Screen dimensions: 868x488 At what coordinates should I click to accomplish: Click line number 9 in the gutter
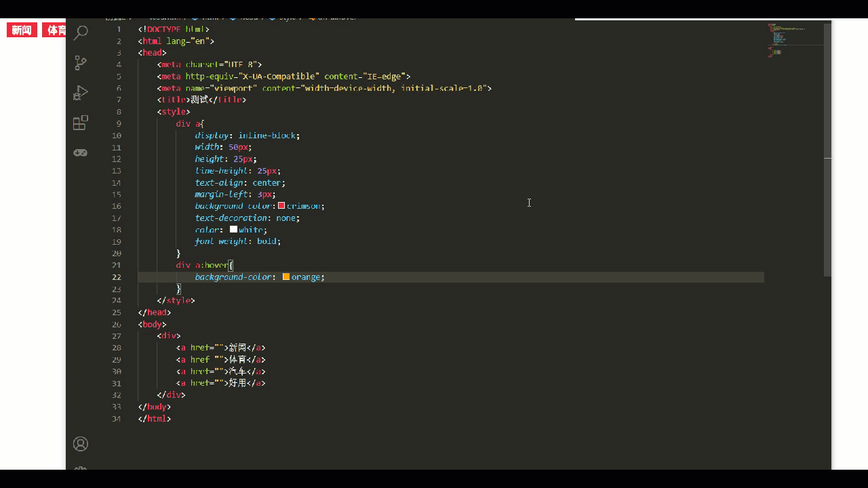pyautogui.click(x=119, y=123)
